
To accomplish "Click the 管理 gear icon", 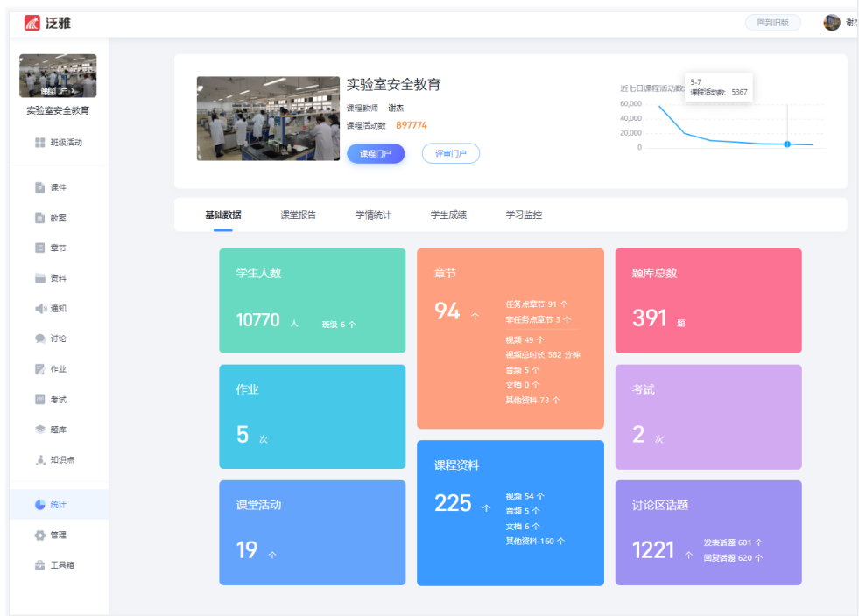I will (x=39, y=535).
